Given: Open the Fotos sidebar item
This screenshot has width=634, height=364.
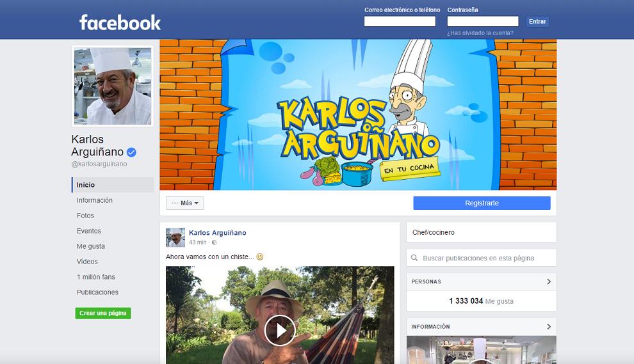Looking at the screenshot, I should point(85,216).
